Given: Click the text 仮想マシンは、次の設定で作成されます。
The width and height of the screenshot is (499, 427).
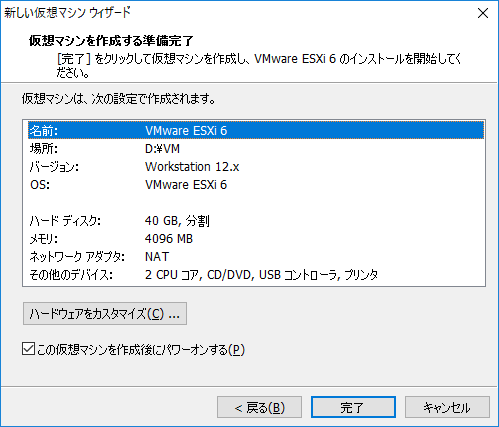Looking at the screenshot, I should 119,99.
